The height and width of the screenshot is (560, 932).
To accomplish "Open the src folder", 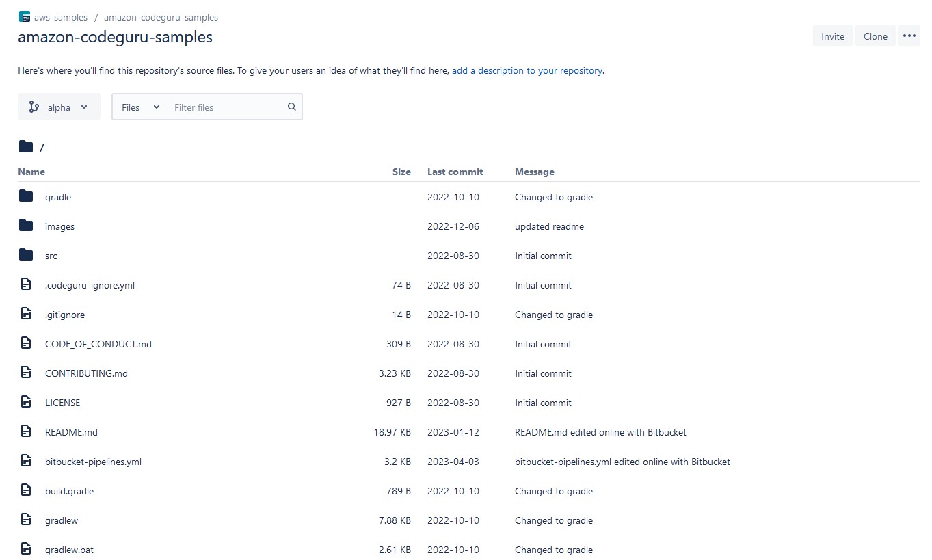I will pos(51,256).
